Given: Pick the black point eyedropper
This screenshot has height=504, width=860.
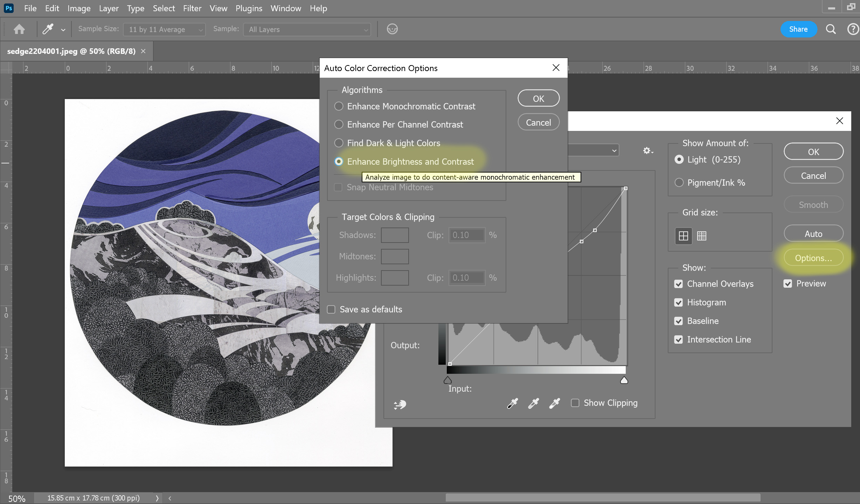Looking at the screenshot, I should pos(513,403).
